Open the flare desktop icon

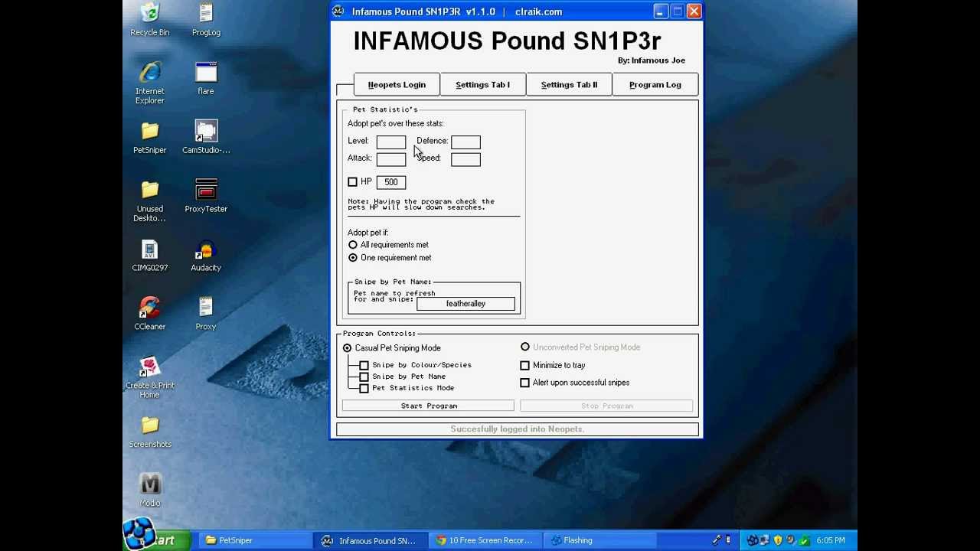[x=206, y=79]
